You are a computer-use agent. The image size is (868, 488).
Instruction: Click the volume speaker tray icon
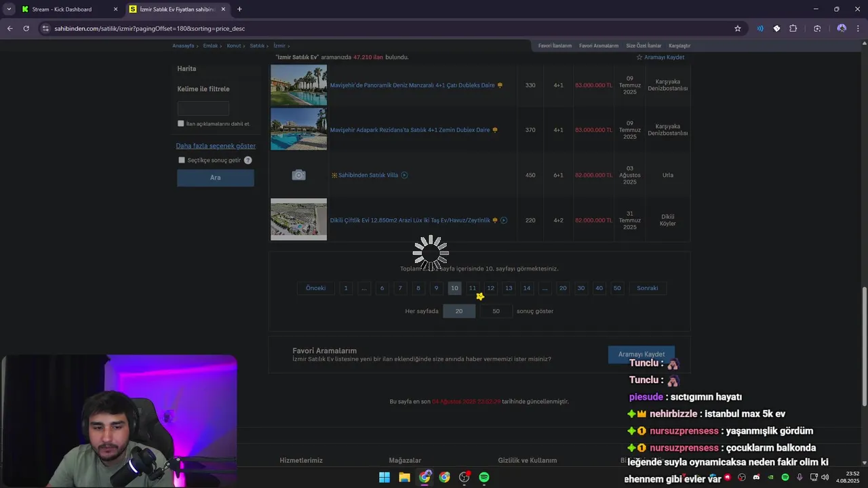[825, 477]
